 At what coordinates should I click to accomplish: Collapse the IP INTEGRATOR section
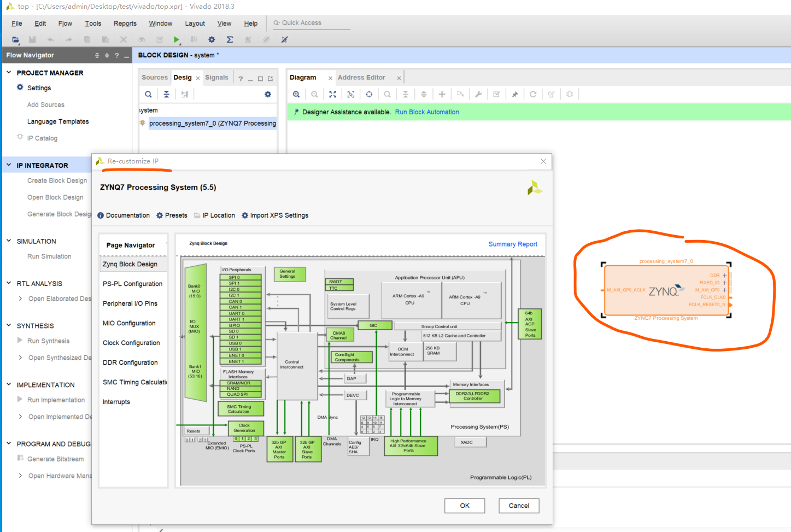pos(9,165)
